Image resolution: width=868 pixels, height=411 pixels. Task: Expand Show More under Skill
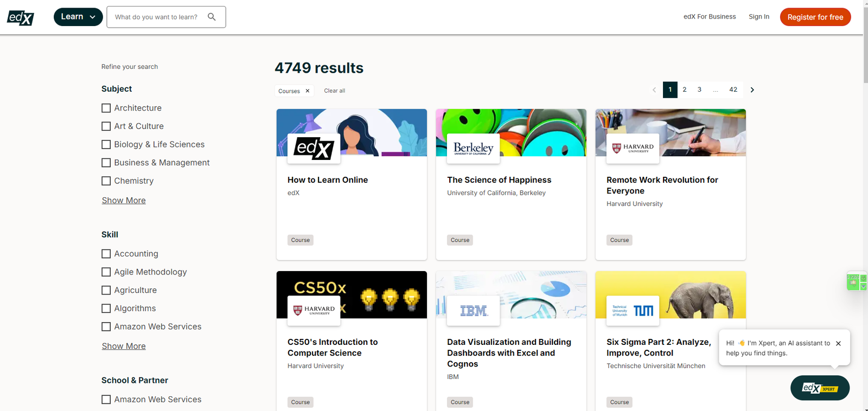(x=124, y=346)
